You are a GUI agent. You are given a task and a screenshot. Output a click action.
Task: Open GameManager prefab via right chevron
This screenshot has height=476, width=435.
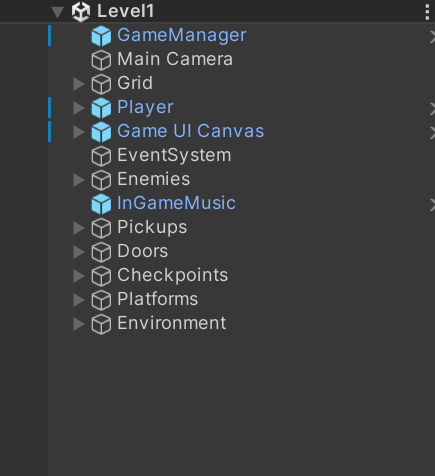click(x=432, y=37)
